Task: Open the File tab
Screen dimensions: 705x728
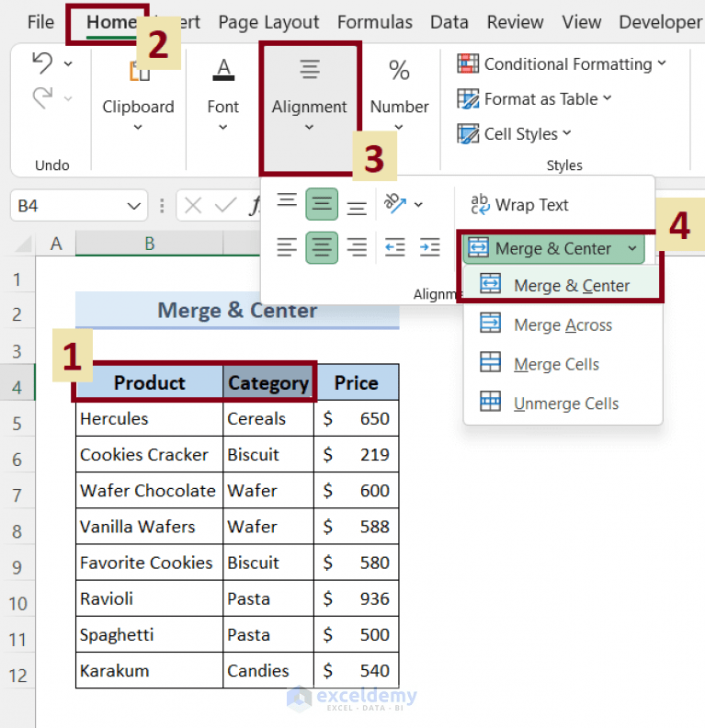Action: point(40,22)
